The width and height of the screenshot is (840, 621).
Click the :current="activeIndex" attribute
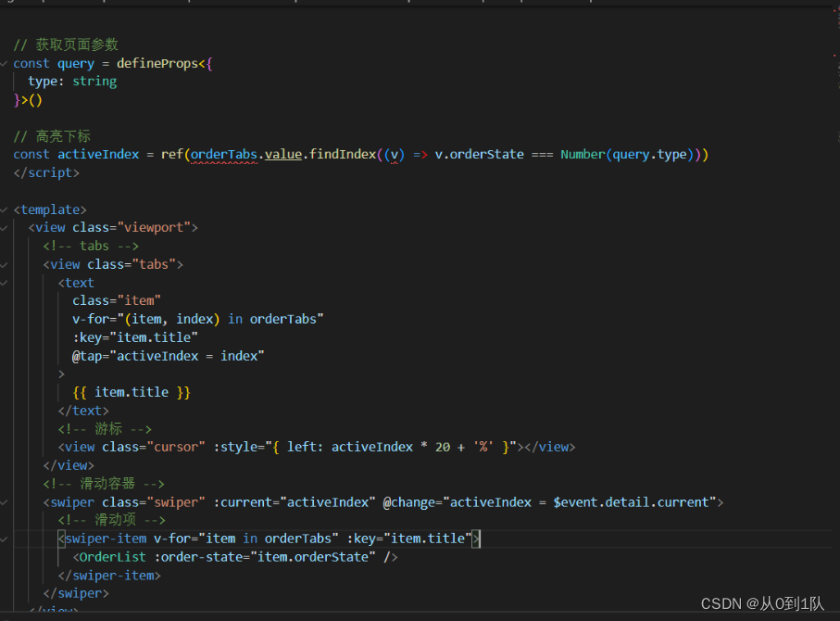(295, 502)
